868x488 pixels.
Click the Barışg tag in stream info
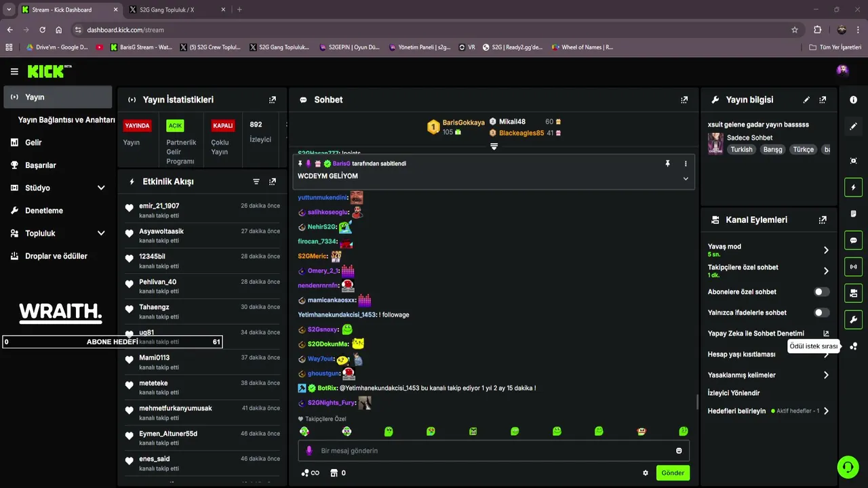(772, 149)
